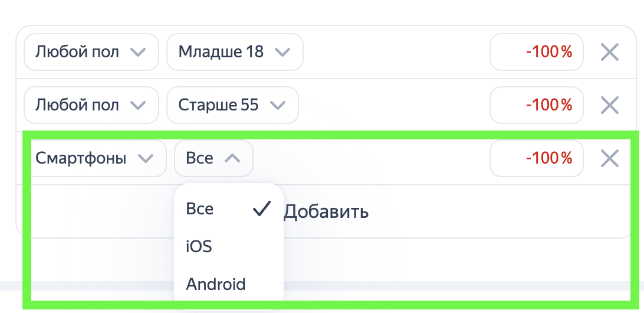Image resolution: width=644 pixels, height=313 pixels.
Task: Select the Все option in the list
Action: click(x=200, y=209)
